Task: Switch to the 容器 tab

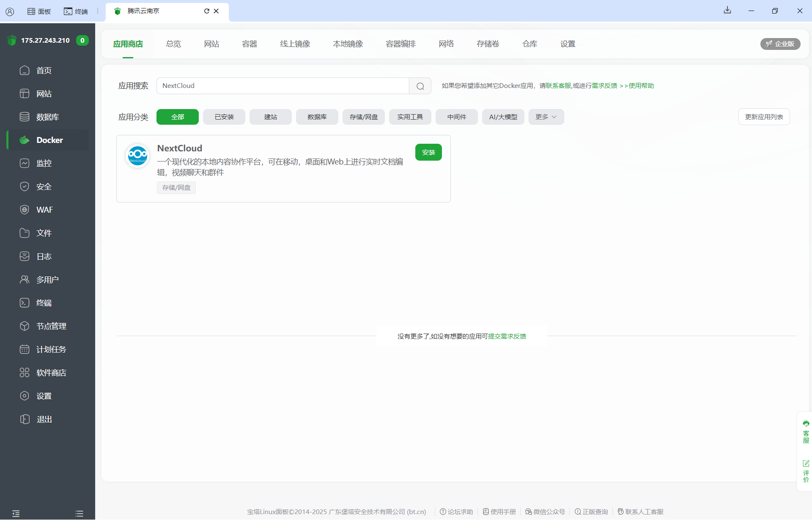Action: coord(249,44)
